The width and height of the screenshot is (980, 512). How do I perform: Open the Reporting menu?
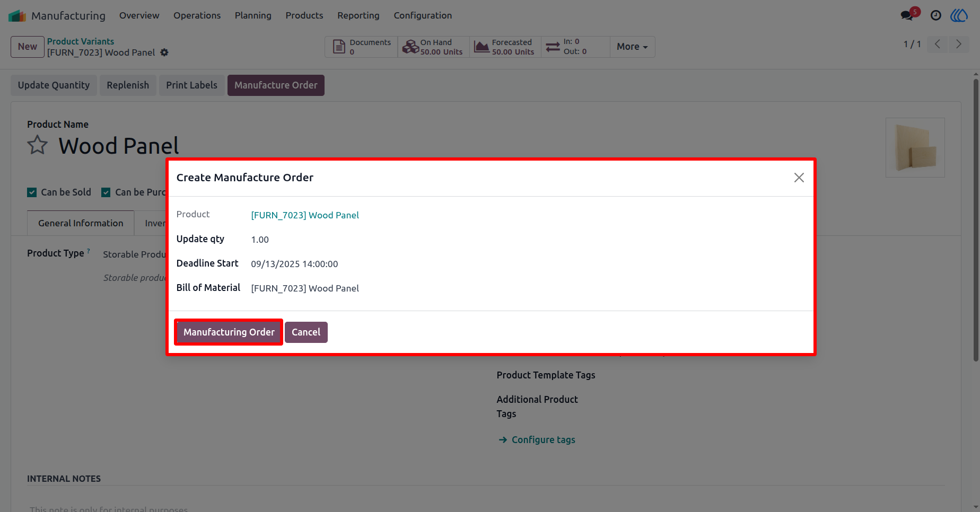(x=358, y=15)
